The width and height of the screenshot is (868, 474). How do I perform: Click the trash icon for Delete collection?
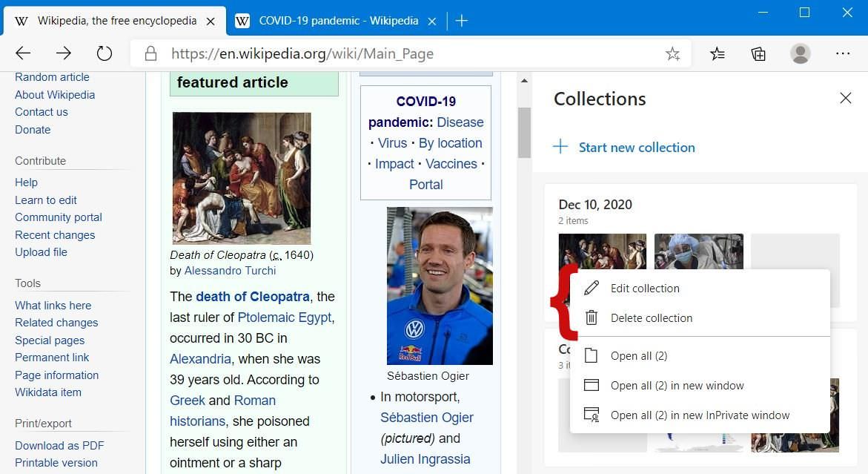click(x=592, y=317)
